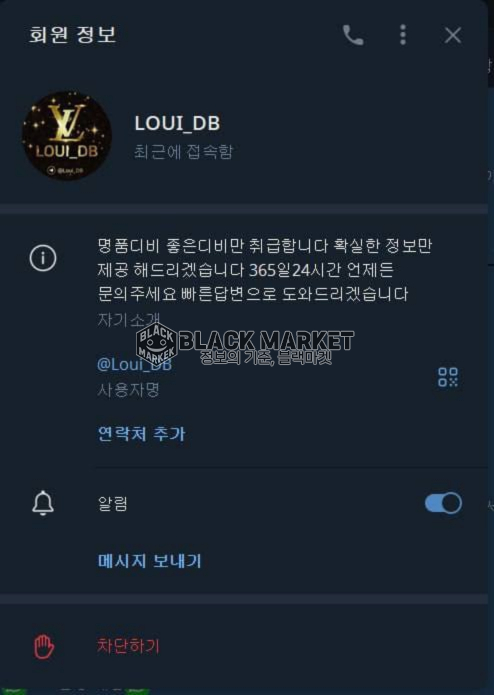Viewport: 494px width, 695px height.
Task: Click 차단하기 to block the user
Action: (128, 646)
